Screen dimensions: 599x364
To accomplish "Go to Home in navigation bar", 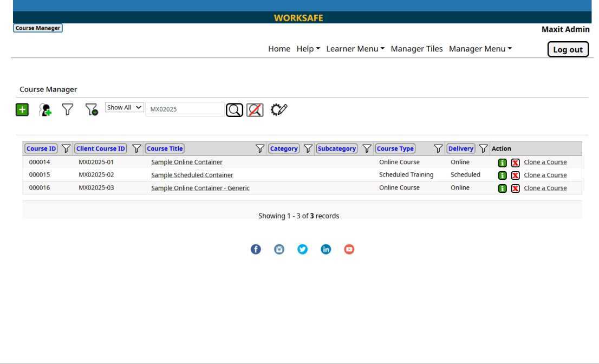I will (279, 49).
